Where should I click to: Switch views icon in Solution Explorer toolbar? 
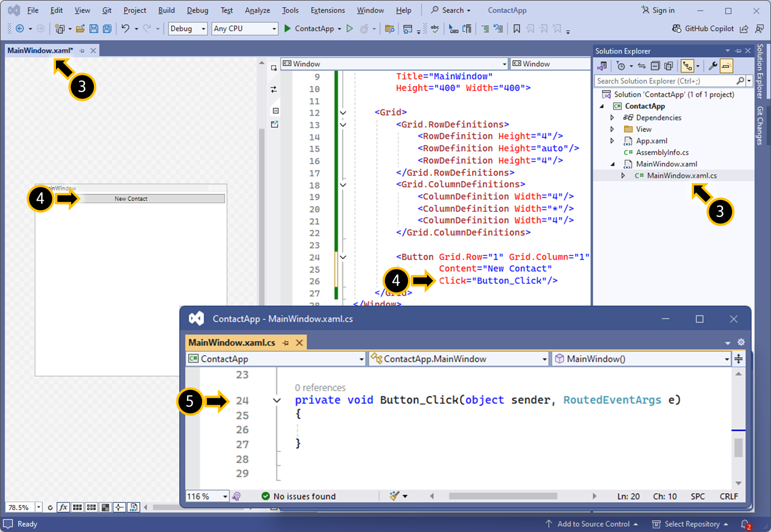[x=602, y=66]
